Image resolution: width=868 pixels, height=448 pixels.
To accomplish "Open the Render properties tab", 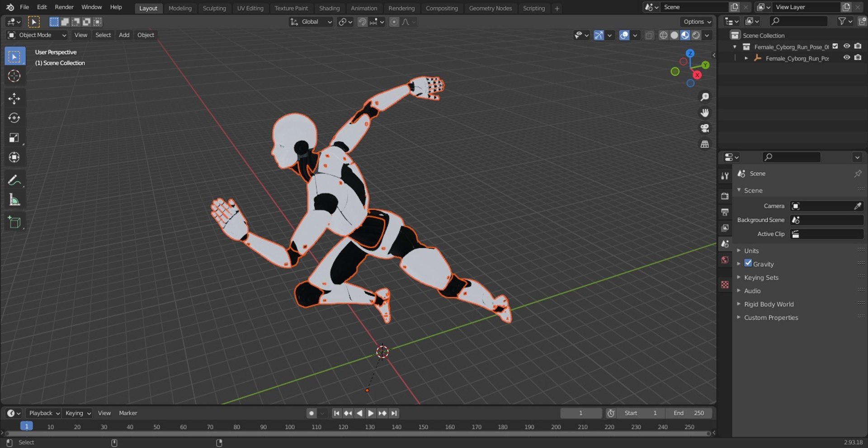I will click(x=725, y=196).
